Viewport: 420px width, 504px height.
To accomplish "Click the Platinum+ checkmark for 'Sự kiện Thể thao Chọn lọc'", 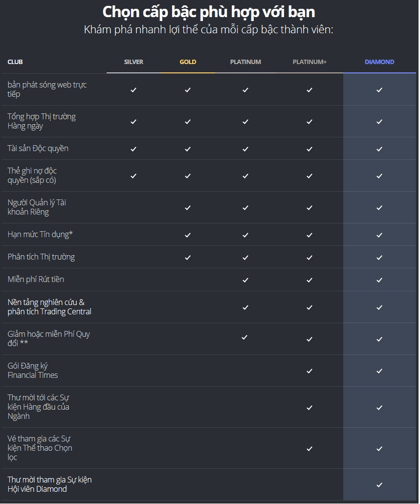I will 309,449.
